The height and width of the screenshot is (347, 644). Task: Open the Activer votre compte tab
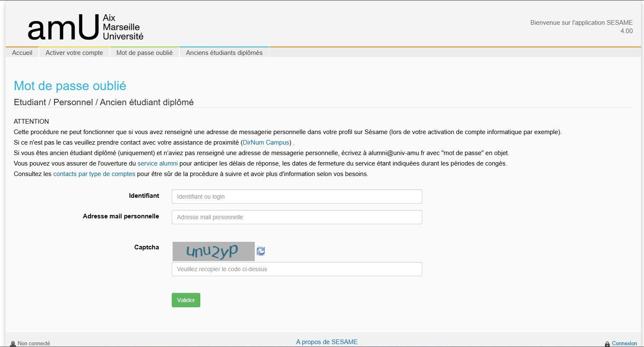tap(74, 53)
